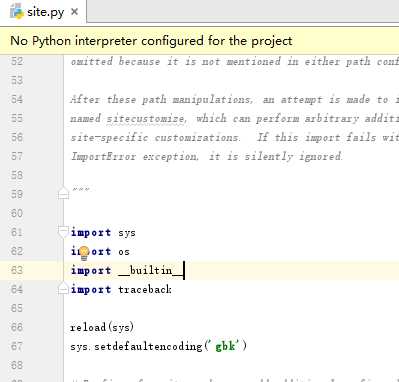Click line number 54 in the gutter
The width and height of the screenshot is (399, 382).
[x=17, y=99]
